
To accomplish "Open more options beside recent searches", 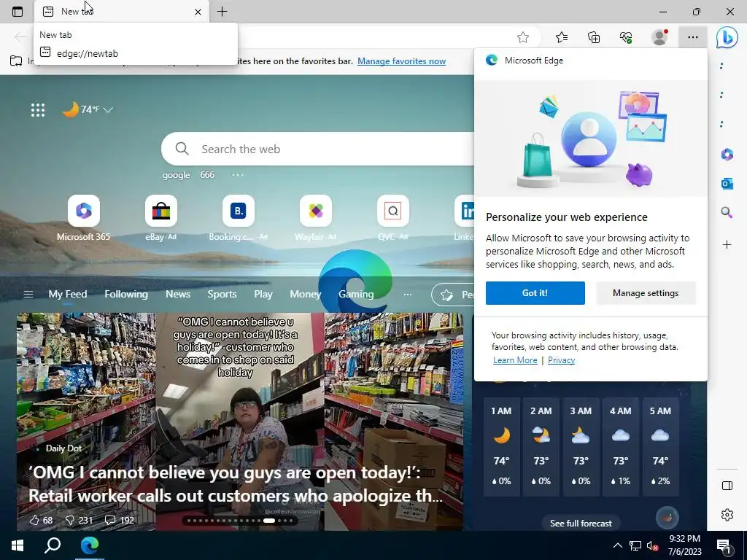I will tap(238, 175).
